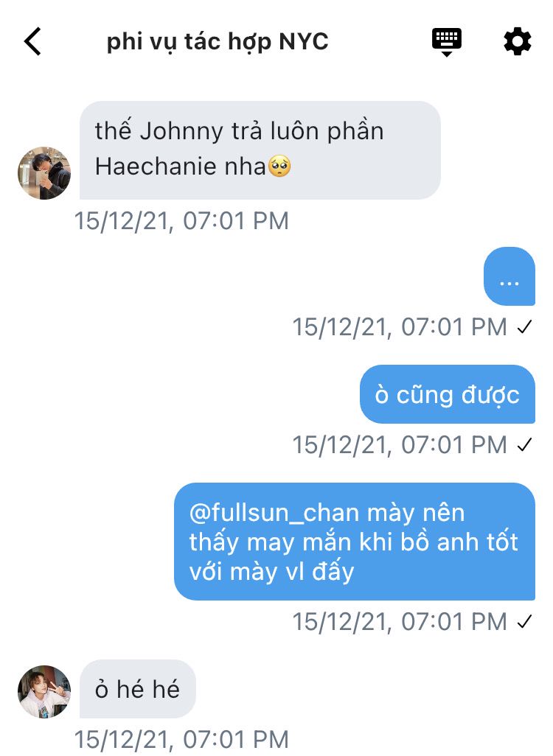Tap the timestamp under 'ỏ hé hé'

181,739
